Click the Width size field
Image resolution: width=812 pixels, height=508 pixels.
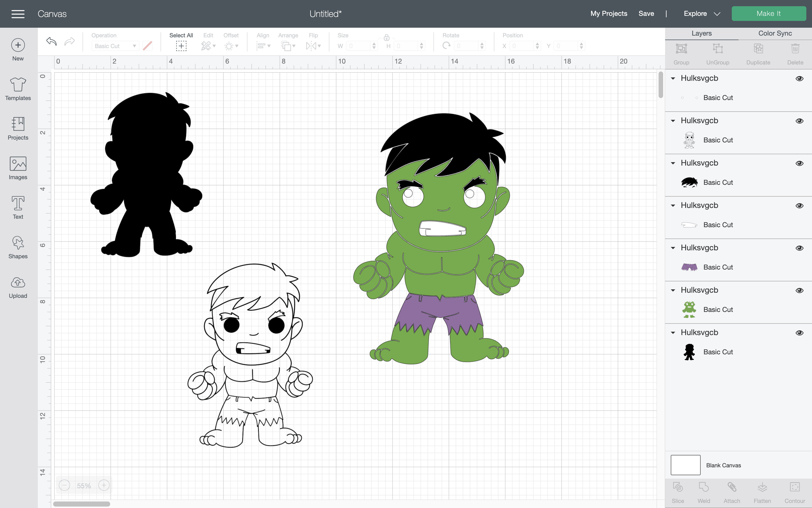tap(361, 46)
